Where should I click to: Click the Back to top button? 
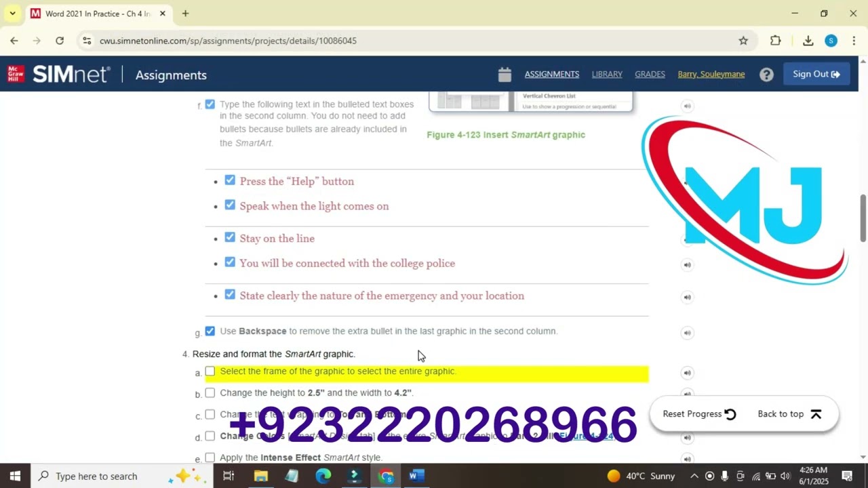tap(789, 414)
